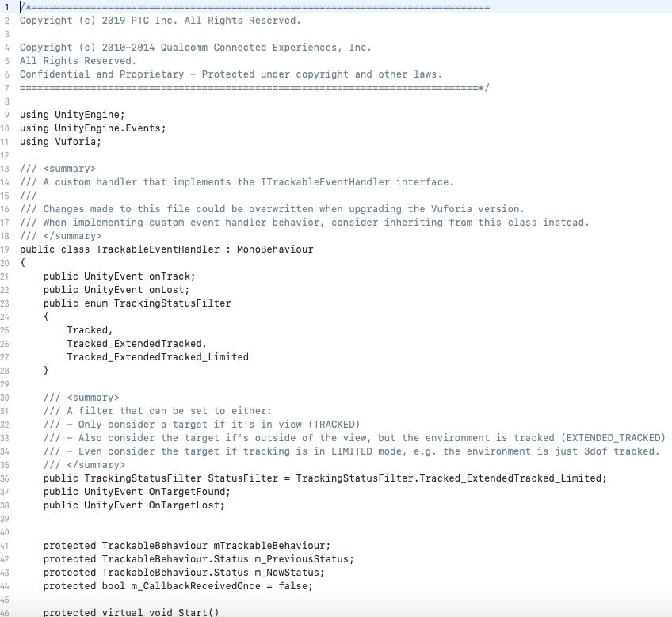Image resolution: width=672 pixels, height=617 pixels.
Task: Click m_CallbackReceivedOnce = false line
Action: pos(178,586)
